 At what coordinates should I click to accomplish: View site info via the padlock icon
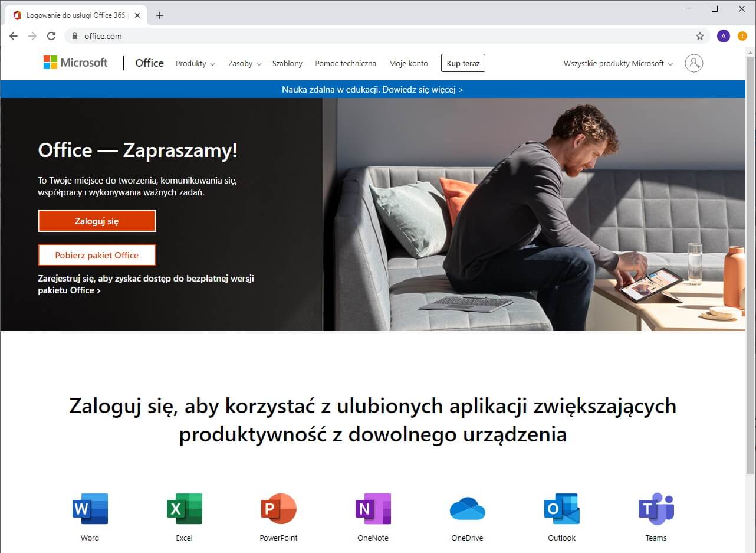75,36
